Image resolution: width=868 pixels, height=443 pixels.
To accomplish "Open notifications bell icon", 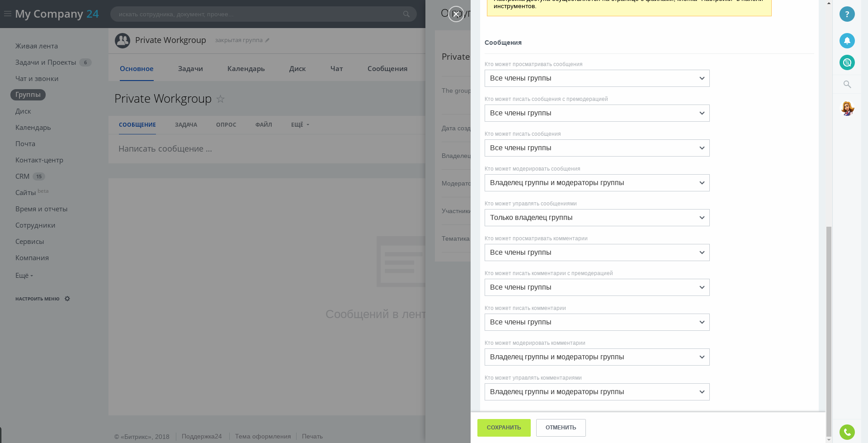I will [847, 41].
